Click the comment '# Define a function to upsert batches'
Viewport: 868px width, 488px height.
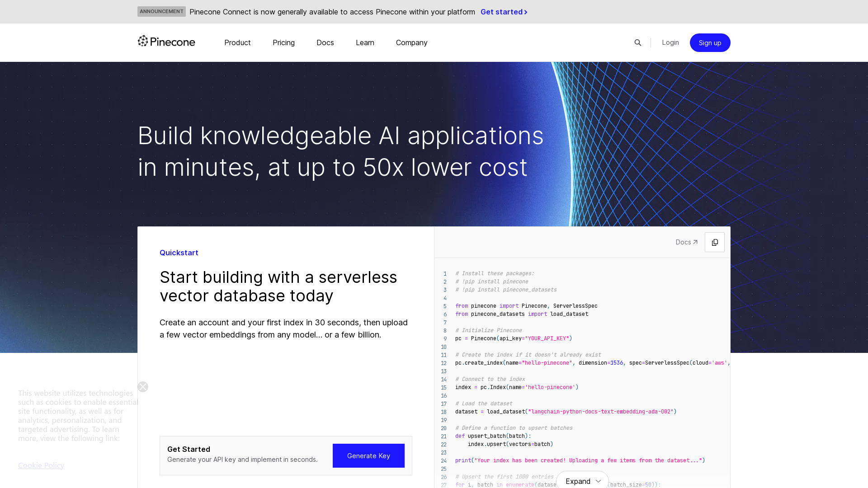(x=514, y=428)
